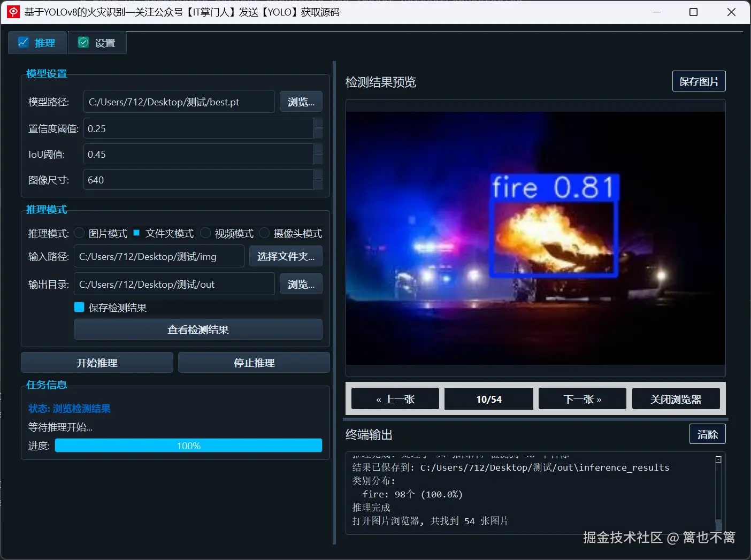Select the 图片模式 radio button
This screenshot has height=560, width=751.
click(x=79, y=233)
